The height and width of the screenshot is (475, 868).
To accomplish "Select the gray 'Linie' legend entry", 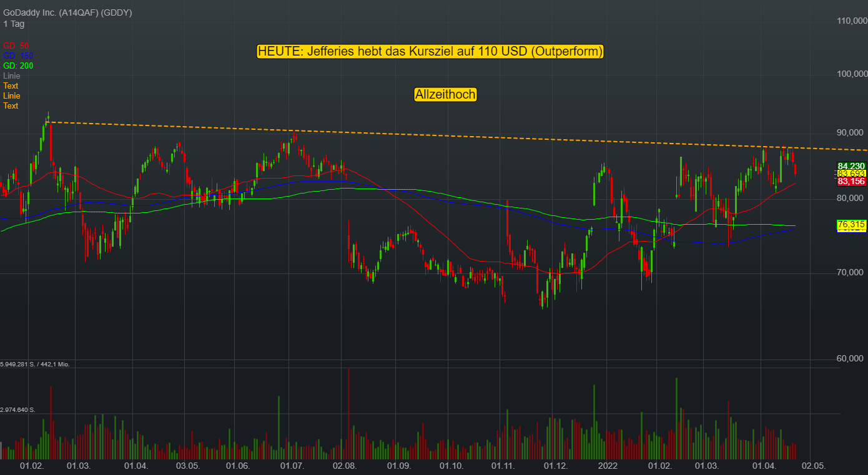I will 11,76.
